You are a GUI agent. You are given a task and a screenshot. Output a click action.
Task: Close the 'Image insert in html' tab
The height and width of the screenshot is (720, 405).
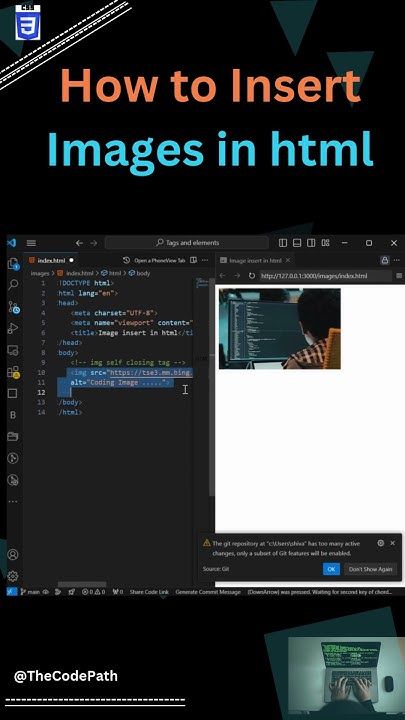[288, 260]
